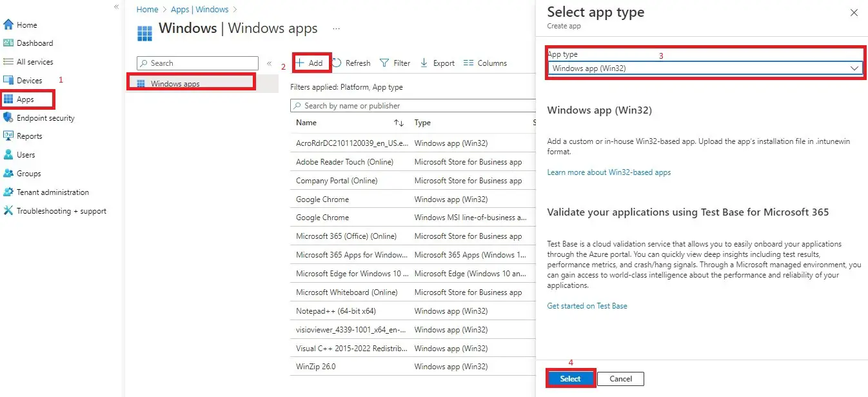Image resolution: width=868 pixels, height=397 pixels.
Task: Open the Reports section
Action: click(28, 136)
